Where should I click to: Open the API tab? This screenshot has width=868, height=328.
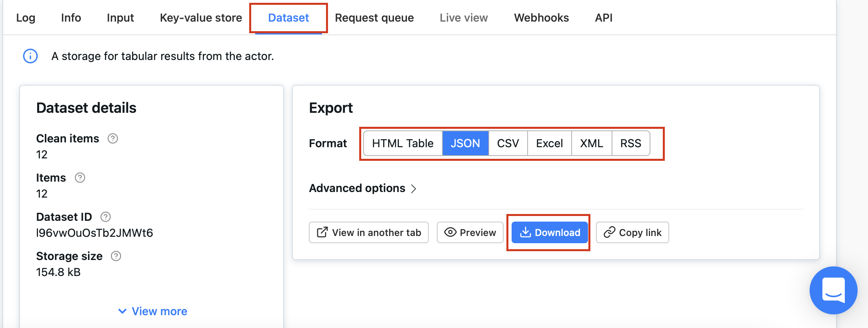pos(604,18)
